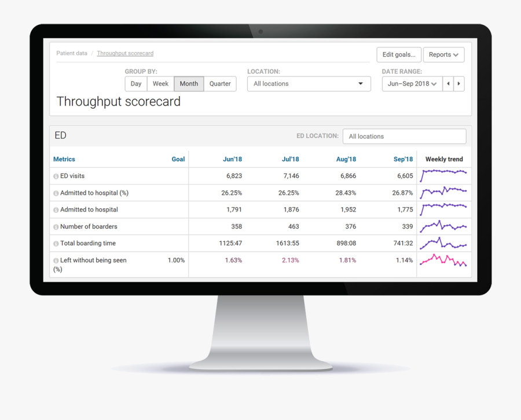Viewport: 521px width, 420px height.
Task: Open the Location dropdown
Action: [309, 84]
